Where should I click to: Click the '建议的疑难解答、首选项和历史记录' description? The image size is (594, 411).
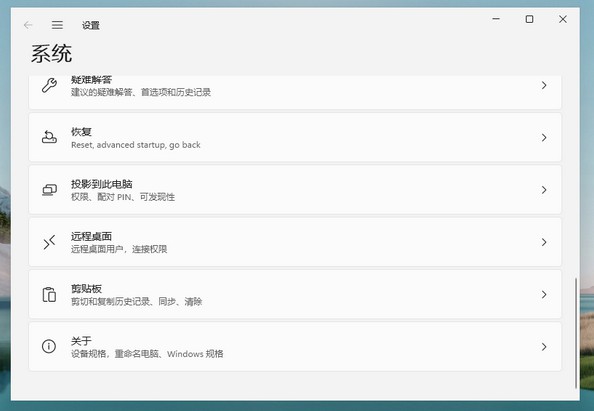[141, 92]
